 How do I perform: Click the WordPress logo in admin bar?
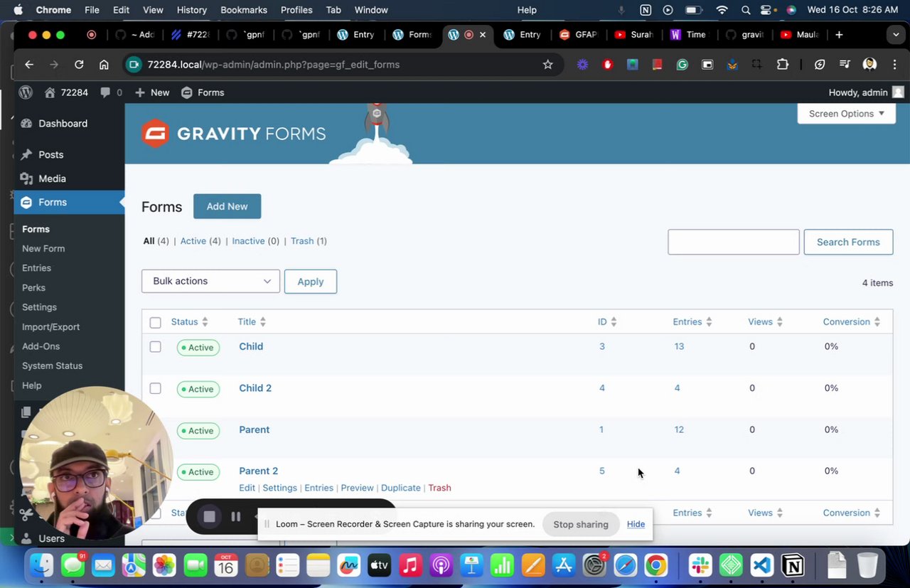click(26, 92)
